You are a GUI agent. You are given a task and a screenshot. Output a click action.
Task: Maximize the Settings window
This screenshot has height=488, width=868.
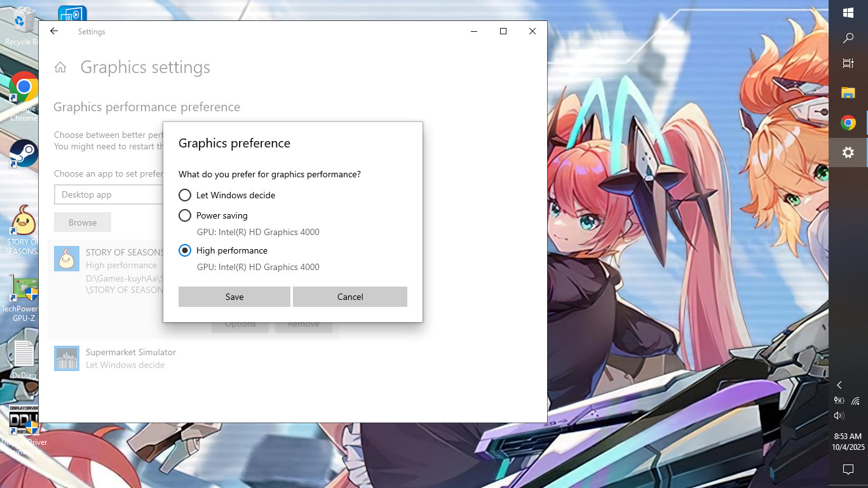pos(503,31)
